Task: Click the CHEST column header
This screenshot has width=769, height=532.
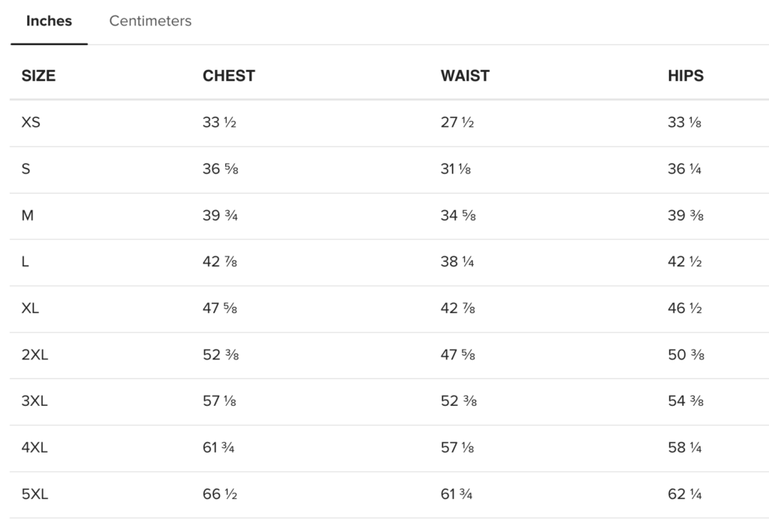Action: tap(228, 76)
